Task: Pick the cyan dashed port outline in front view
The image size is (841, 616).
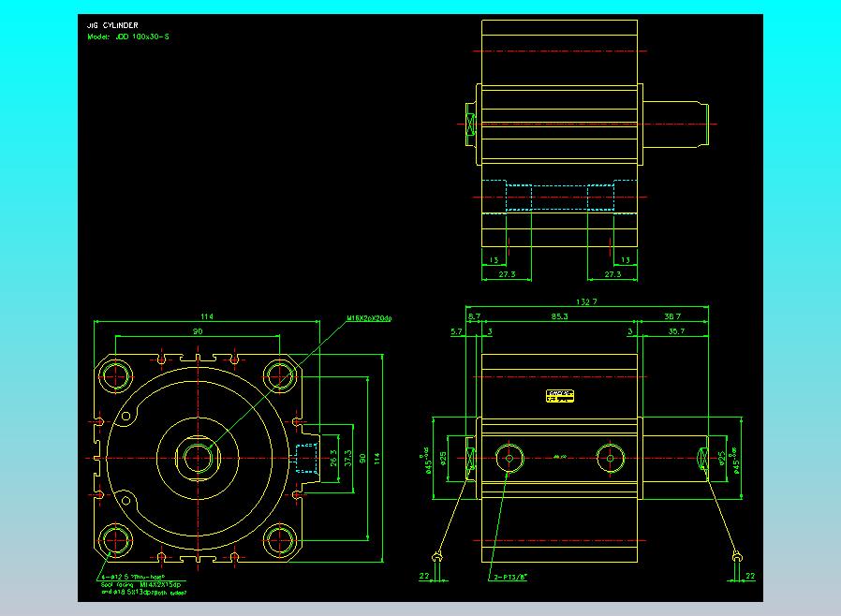Action: tap(306, 459)
